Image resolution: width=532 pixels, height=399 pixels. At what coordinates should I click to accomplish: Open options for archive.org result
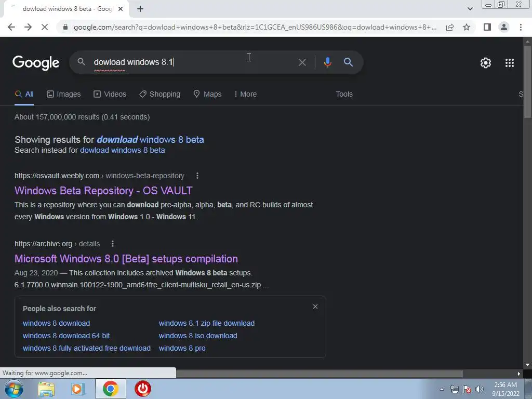click(113, 244)
